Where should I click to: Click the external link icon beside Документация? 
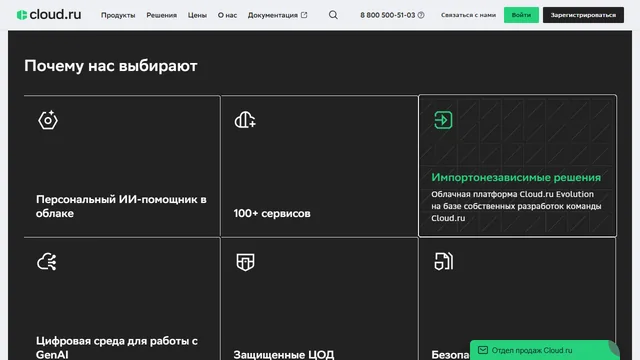[304, 15]
